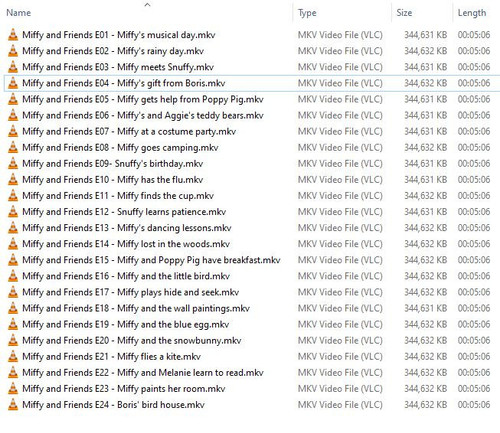This screenshot has width=500, height=433.
Task: Click the size value of E24 Boris' bird house
Action: (x=426, y=405)
